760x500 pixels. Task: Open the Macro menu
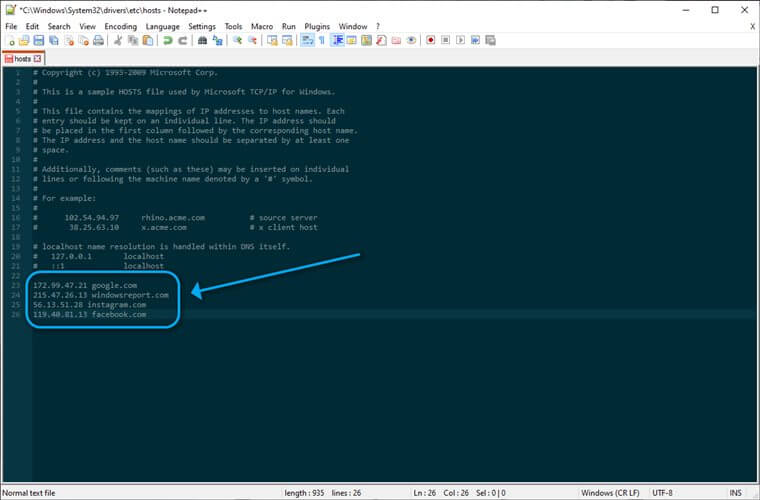(x=262, y=27)
